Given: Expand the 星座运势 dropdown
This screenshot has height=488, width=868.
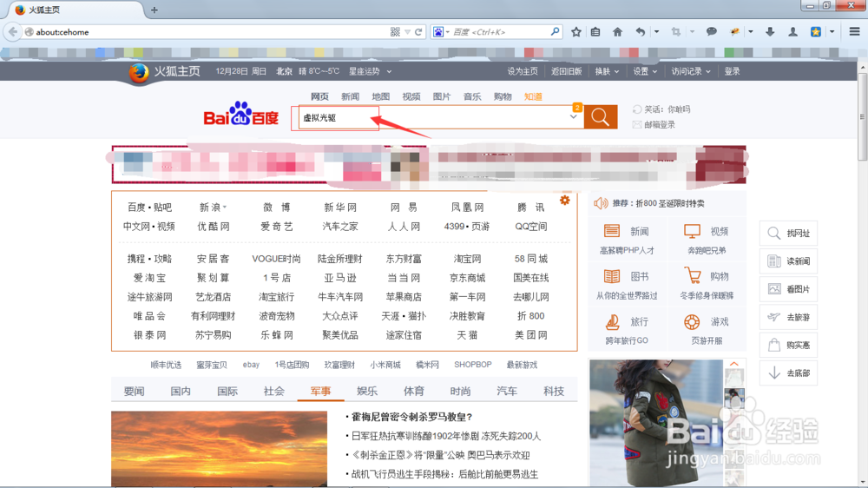Looking at the screenshot, I should (x=389, y=71).
